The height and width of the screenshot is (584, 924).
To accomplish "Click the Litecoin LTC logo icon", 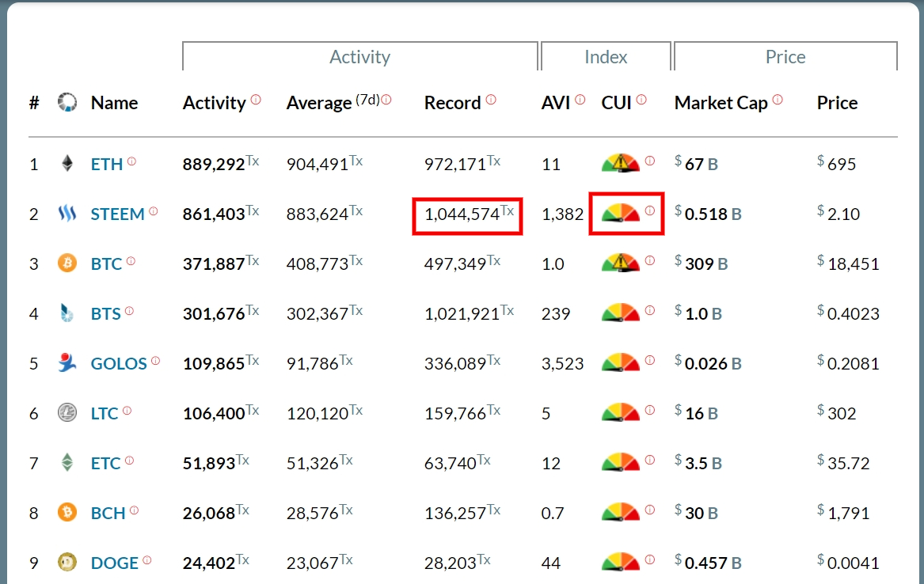I will pos(67,412).
